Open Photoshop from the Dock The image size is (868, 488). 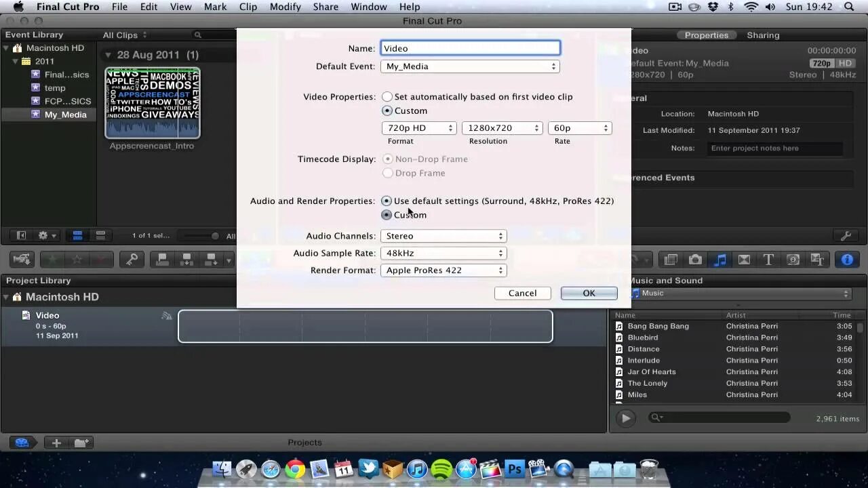pyautogui.click(x=514, y=469)
